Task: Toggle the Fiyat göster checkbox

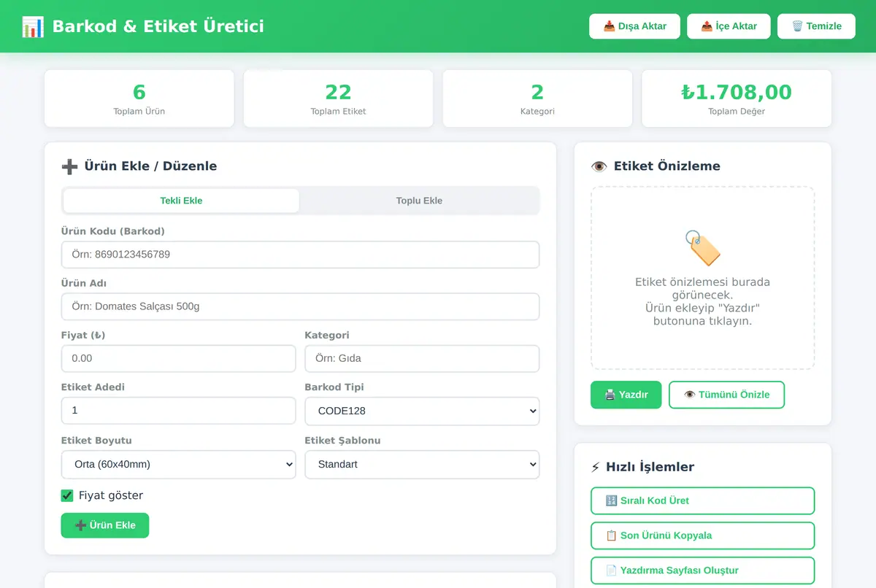Action: point(67,495)
